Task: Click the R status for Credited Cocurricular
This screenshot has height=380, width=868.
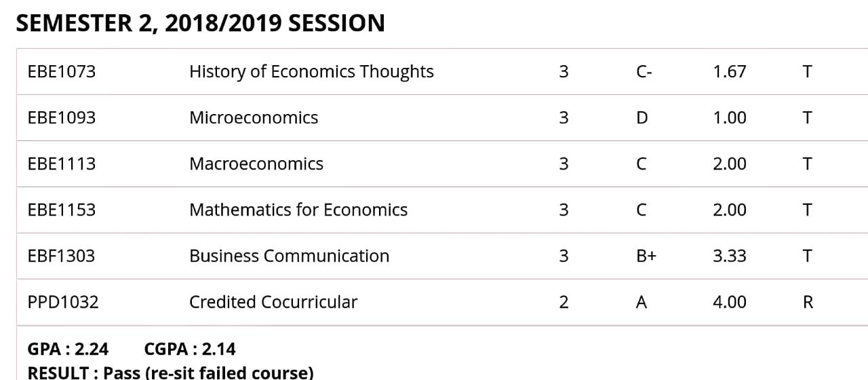Action: point(807,302)
